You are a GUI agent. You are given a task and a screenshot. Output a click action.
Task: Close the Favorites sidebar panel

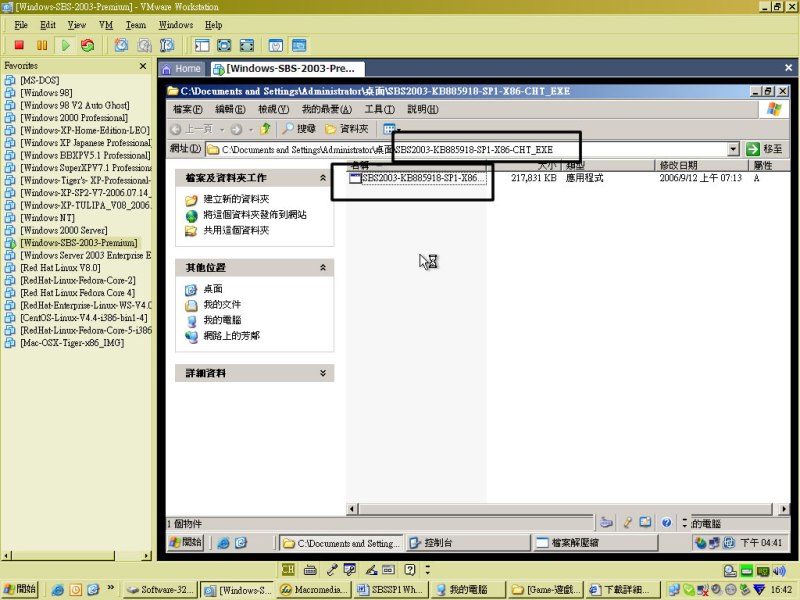tap(143, 66)
